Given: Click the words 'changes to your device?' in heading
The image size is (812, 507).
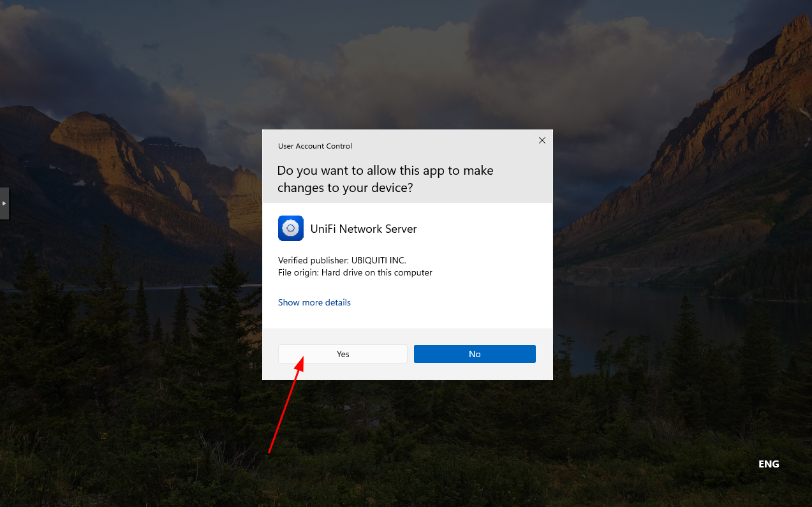Looking at the screenshot, I should [344, 188].
